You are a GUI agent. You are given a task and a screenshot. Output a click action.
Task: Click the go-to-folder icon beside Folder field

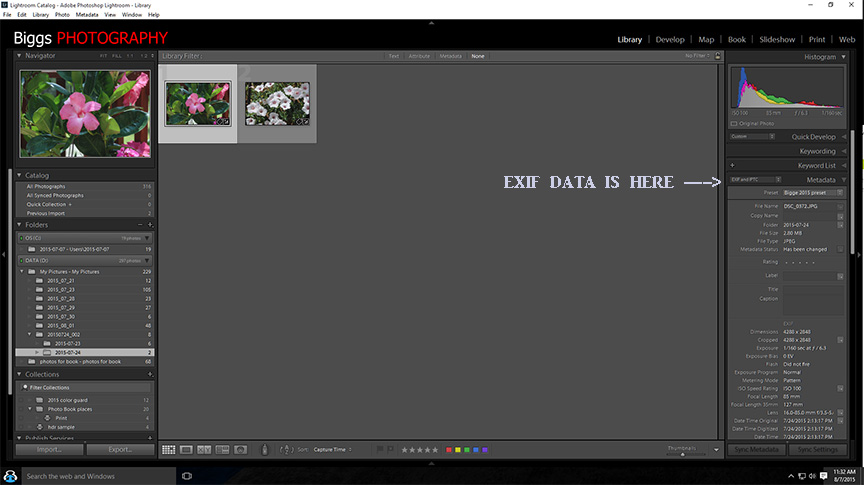tap(840, 225)
